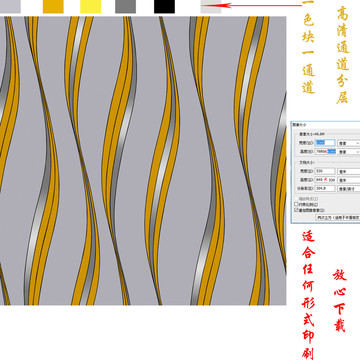Open the resolution unit dropdown

click(x=349, y=189)
